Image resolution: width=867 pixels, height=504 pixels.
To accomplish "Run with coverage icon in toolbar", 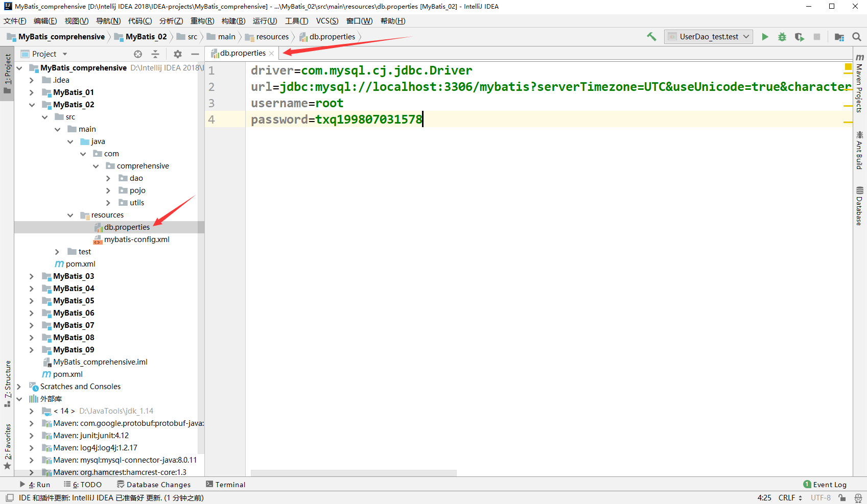I will point(800,37).
